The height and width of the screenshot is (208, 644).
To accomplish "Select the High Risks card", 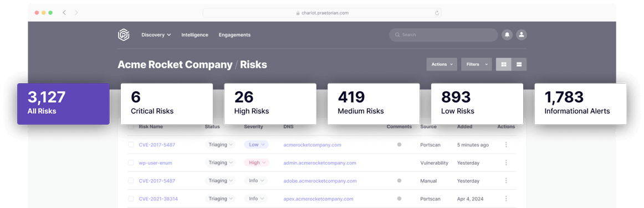I will (270, 104).
